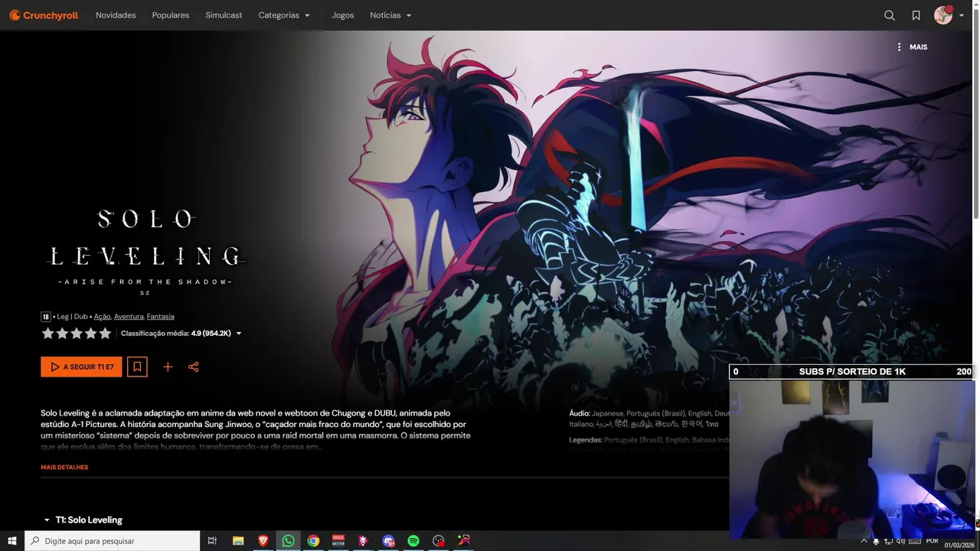Launch Brave browser from taskbar
This screenshot has height=551, width=980.
click(263, 541)
